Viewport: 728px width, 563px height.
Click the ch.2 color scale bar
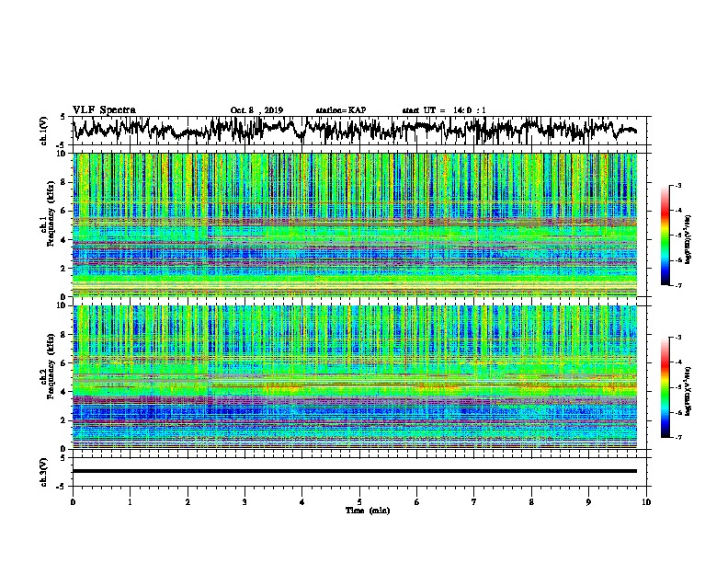[x=665, y=387]
